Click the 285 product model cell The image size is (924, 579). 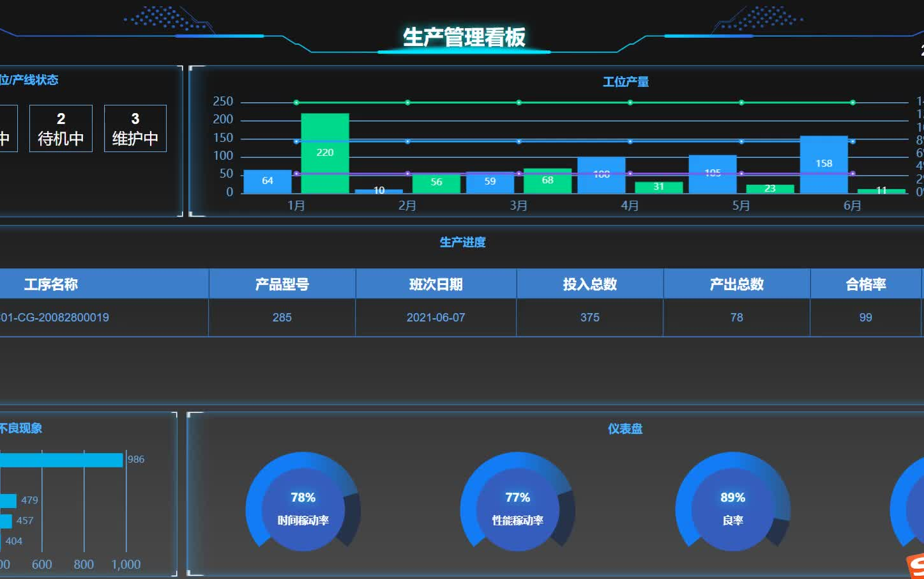pyautogui.click(x=282, y=318)
